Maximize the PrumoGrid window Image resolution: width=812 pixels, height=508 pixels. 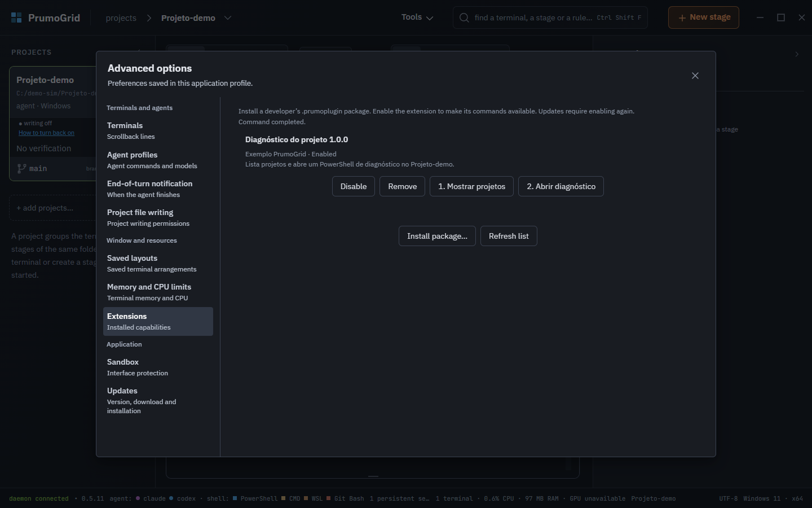tap(781, 17)
